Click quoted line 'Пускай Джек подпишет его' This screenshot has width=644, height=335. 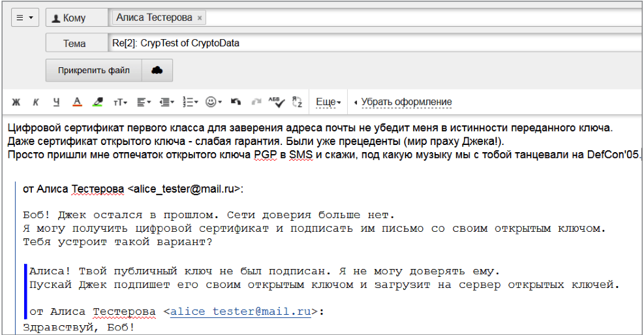click(x=324, y=285)
